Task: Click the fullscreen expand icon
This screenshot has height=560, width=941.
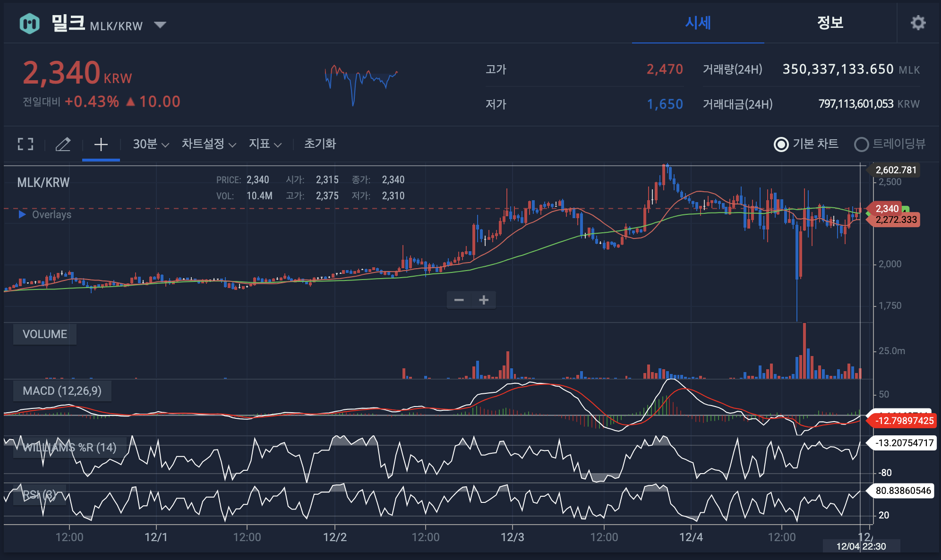Action: tap(26, 144)
